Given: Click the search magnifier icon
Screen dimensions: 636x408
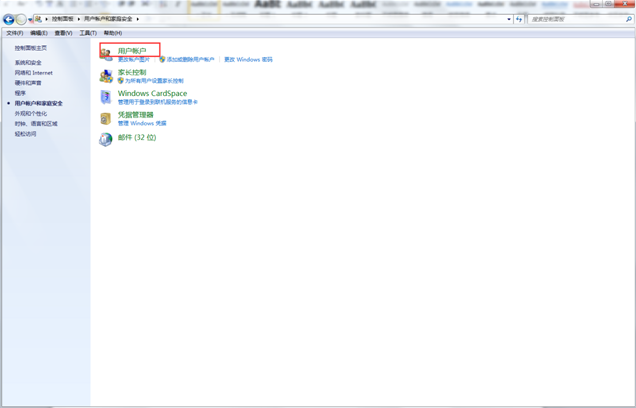Looking at the screenshot, I should [629, 19].
